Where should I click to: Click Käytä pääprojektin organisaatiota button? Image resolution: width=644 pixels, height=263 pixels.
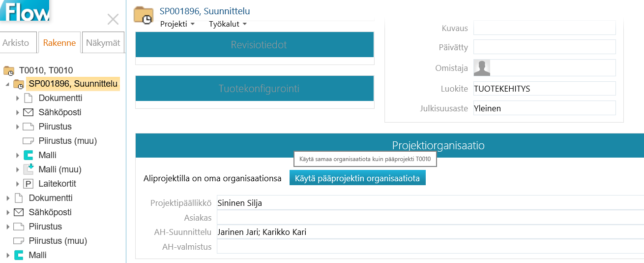[357, 178]
